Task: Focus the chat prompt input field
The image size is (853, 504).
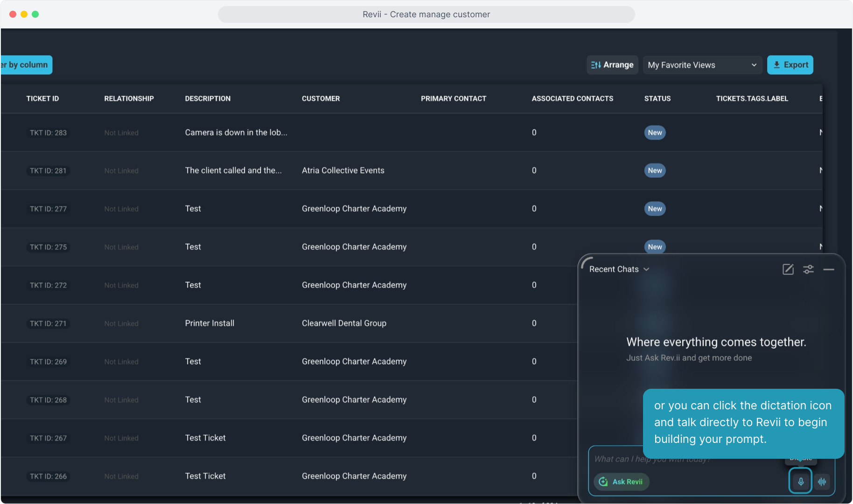Action: coord(686,459)
